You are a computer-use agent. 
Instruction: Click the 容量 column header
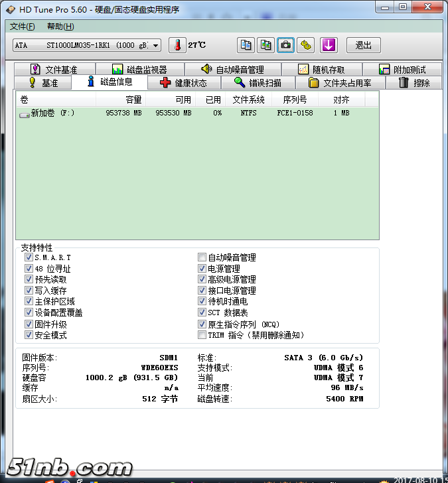[x=133, y=100]
